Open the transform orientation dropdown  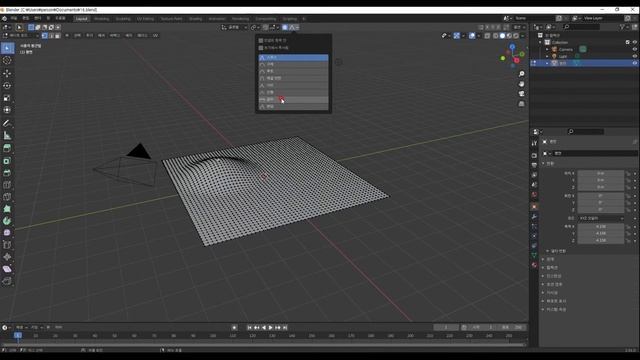[x=234, y=27]
